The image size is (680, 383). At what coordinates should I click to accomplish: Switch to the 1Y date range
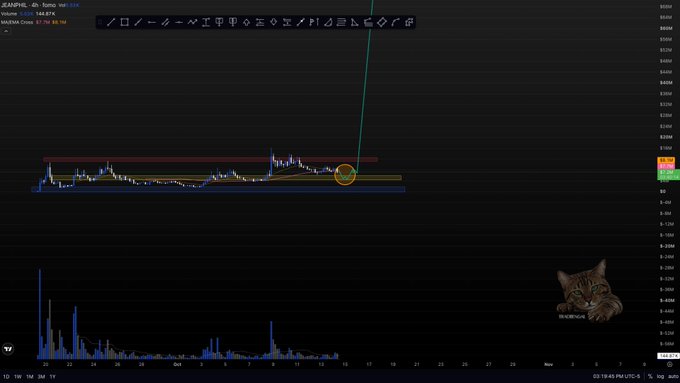[x=52, y=376]
